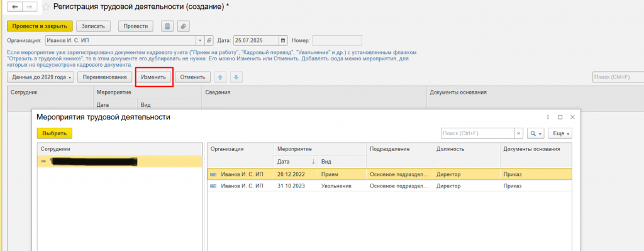644x251 pixels.
Task: Click Основное подраздел... in the Увольнение row
Action: point(399,186)
